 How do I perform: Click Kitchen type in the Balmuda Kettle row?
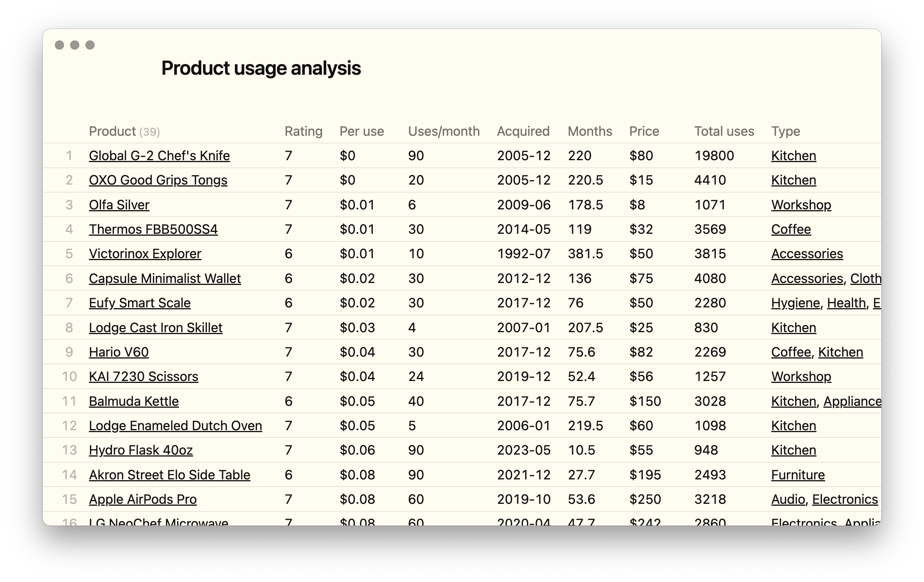[794, 401]
